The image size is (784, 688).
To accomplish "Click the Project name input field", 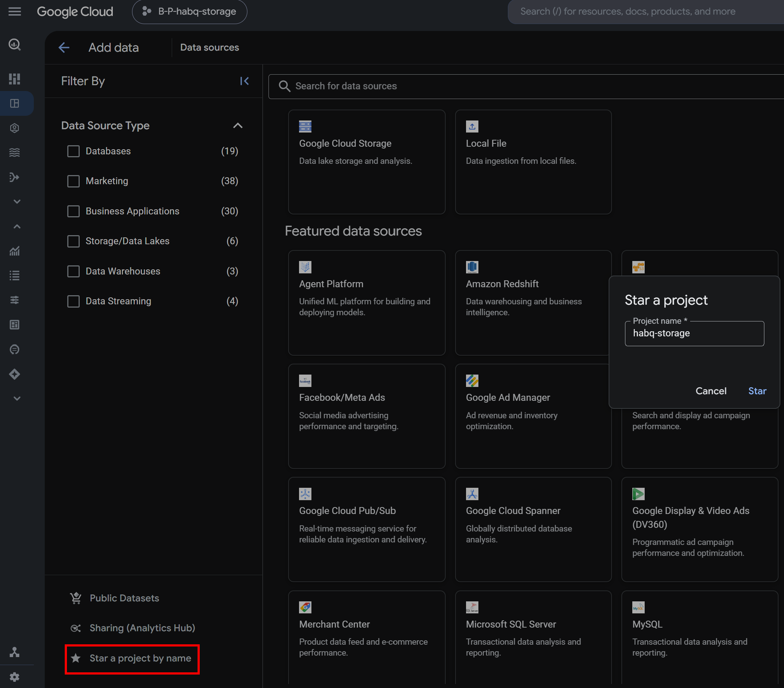I will coord(694,333).
